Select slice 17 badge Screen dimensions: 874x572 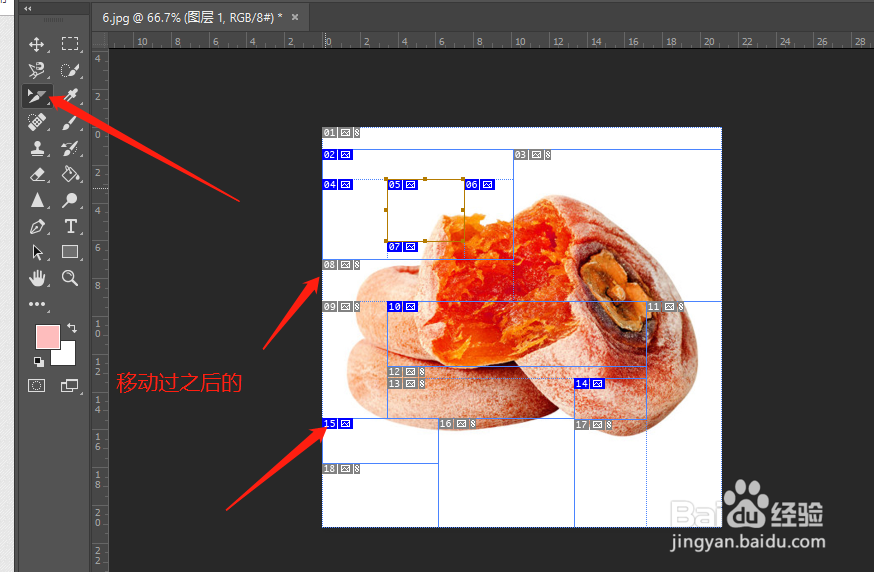593,425
